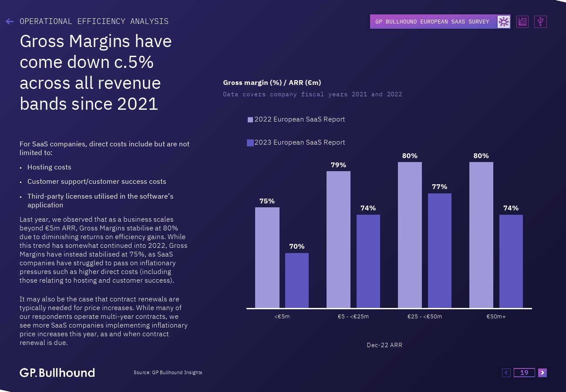Select the GP Bullhound European SaaS Survey tab
The image size is (566, 392).
(x=432, y=22)
